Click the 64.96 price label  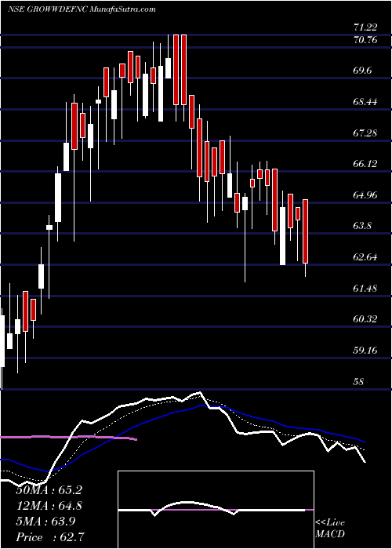pos(366,195)
